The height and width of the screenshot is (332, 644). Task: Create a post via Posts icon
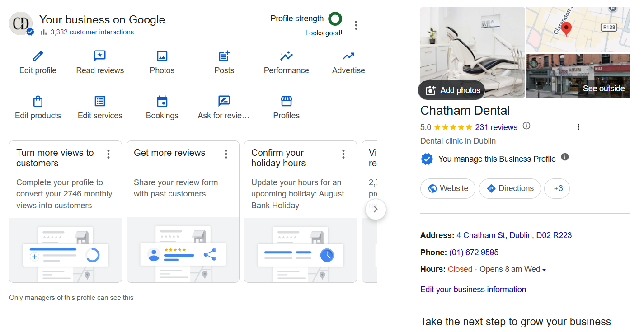pos(224,56)
